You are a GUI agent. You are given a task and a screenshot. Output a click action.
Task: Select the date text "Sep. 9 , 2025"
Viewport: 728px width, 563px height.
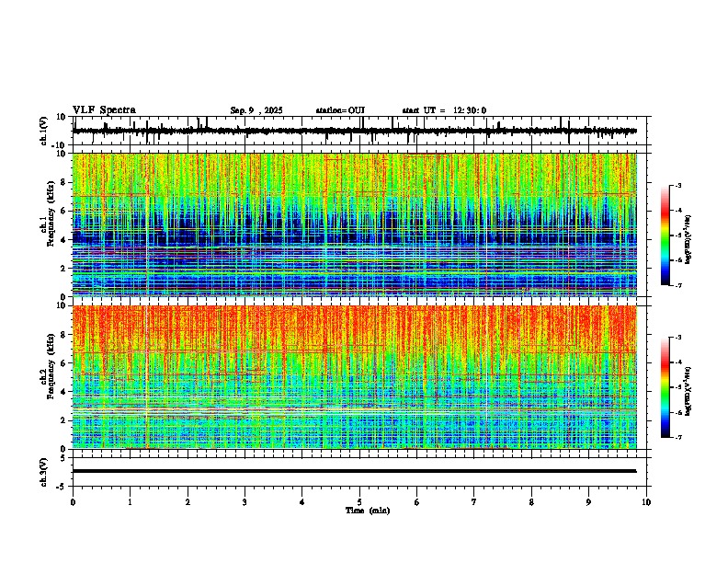256,110
